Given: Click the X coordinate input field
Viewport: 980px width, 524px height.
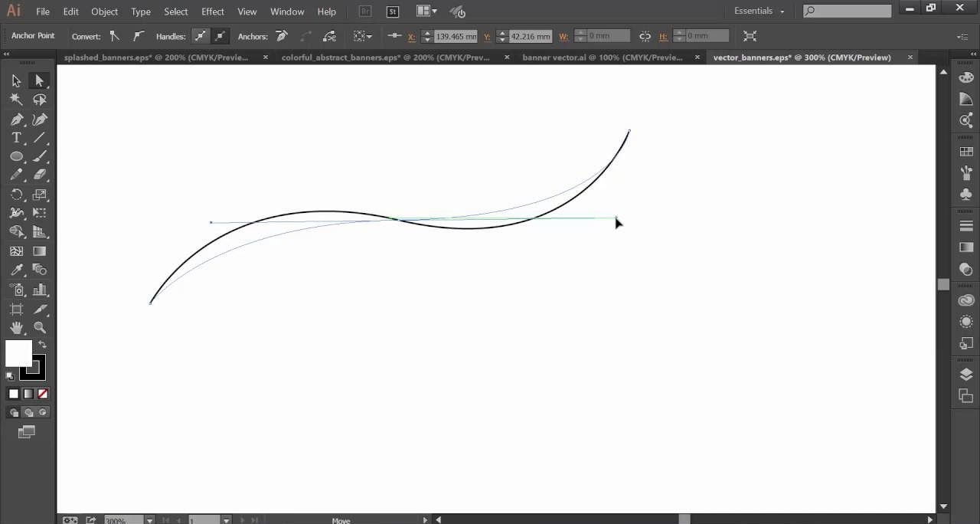Looking at the screenshot, I should tap(456, 36).
